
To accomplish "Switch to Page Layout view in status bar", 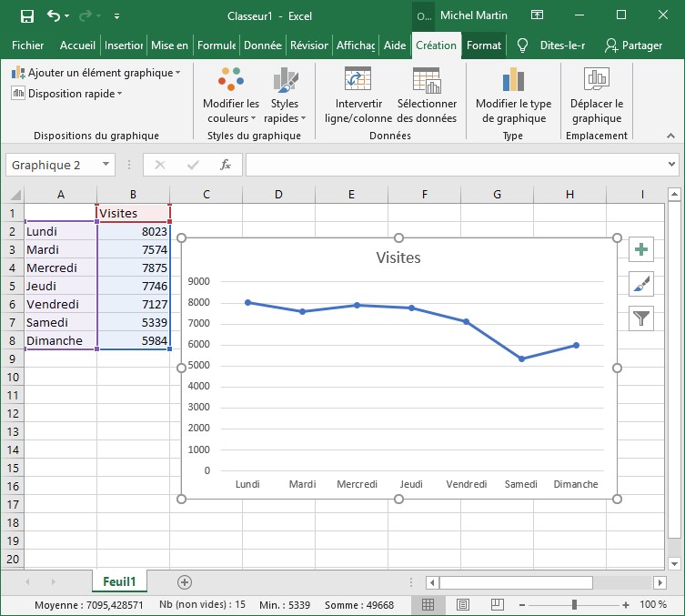I will tap(462, 605).
